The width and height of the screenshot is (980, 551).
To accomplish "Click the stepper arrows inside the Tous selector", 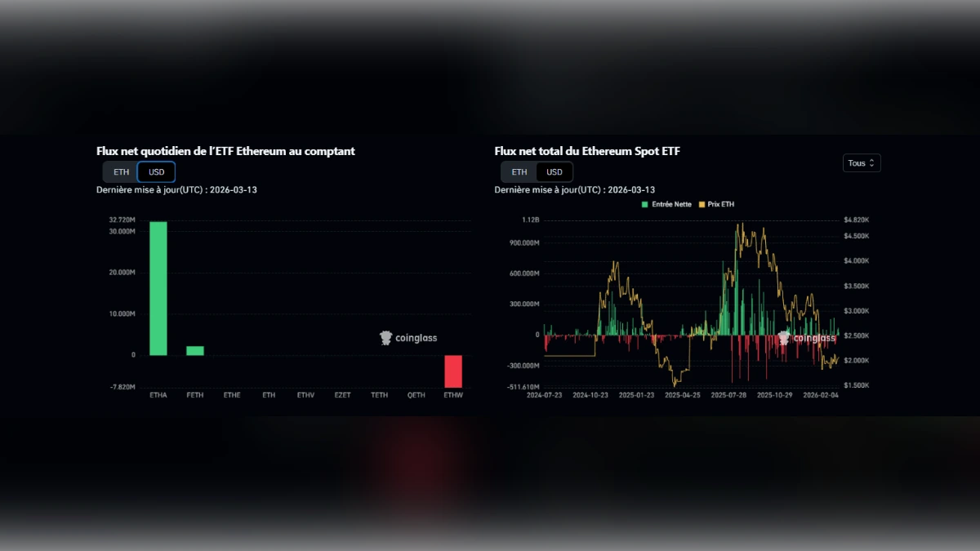I will (873, 163).
